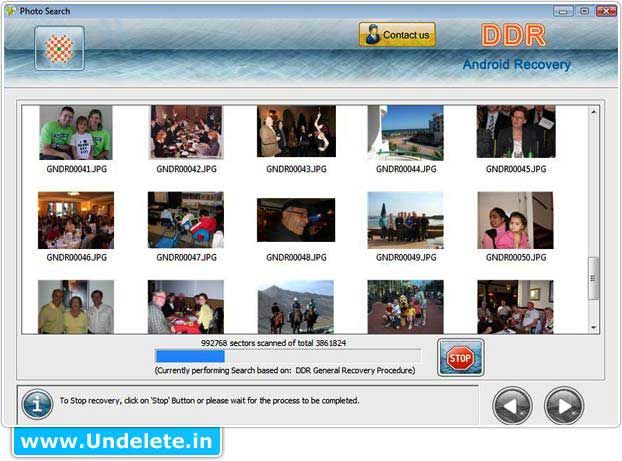This screenshot has width=622, height=461.
Task: Click the Photo Search title bar icon
Action: (x=9, y=8)
